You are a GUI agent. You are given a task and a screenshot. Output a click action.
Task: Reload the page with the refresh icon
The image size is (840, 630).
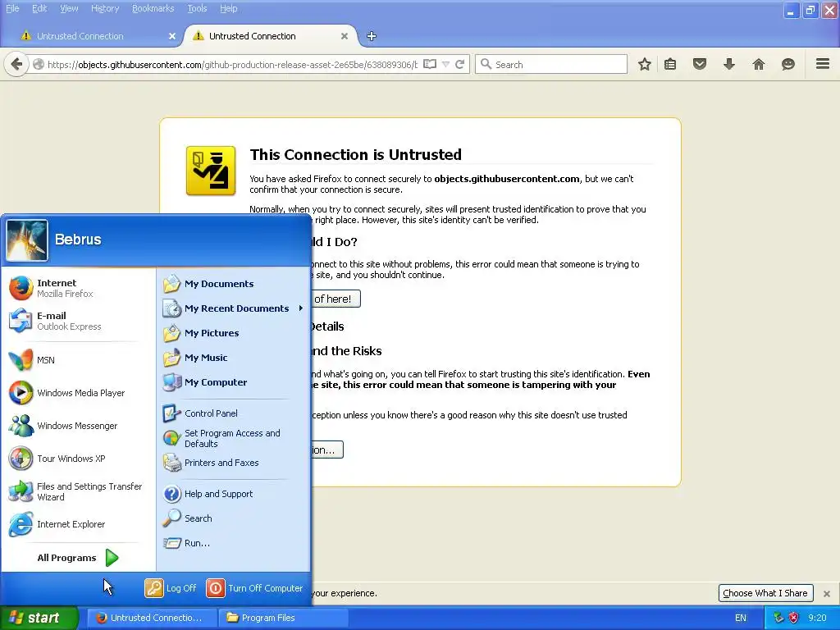tap(459, 64)
